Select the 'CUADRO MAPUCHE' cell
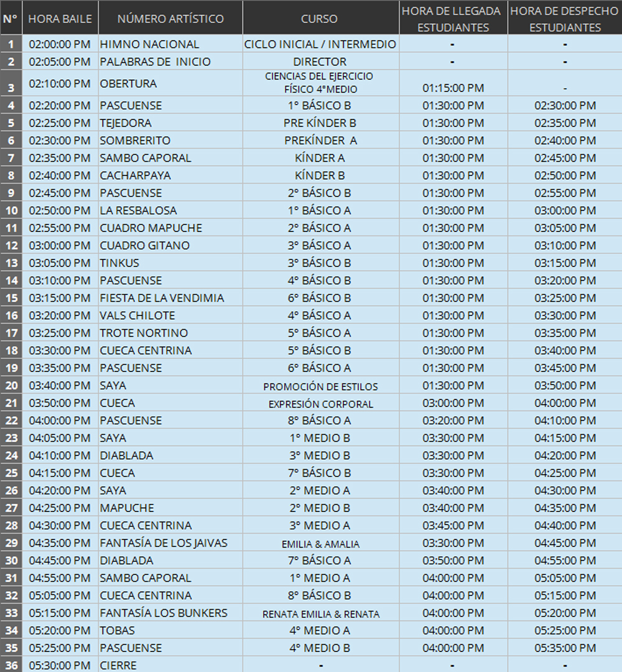Screen dimensions: 622x672 pyautogui.click(x=170, y=228)
